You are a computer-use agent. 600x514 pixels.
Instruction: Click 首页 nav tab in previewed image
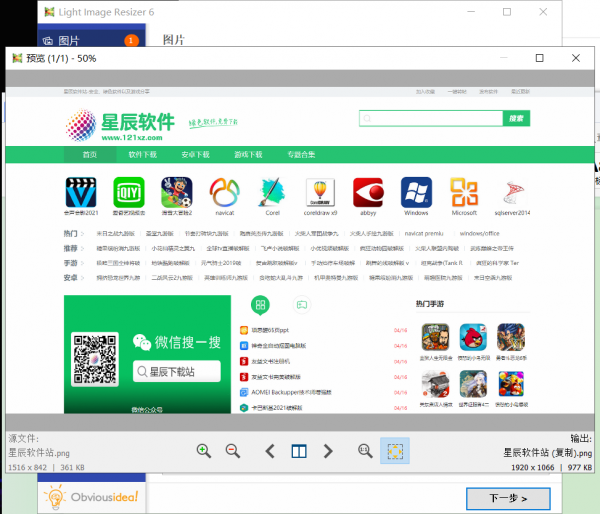(x=90, y=155)
